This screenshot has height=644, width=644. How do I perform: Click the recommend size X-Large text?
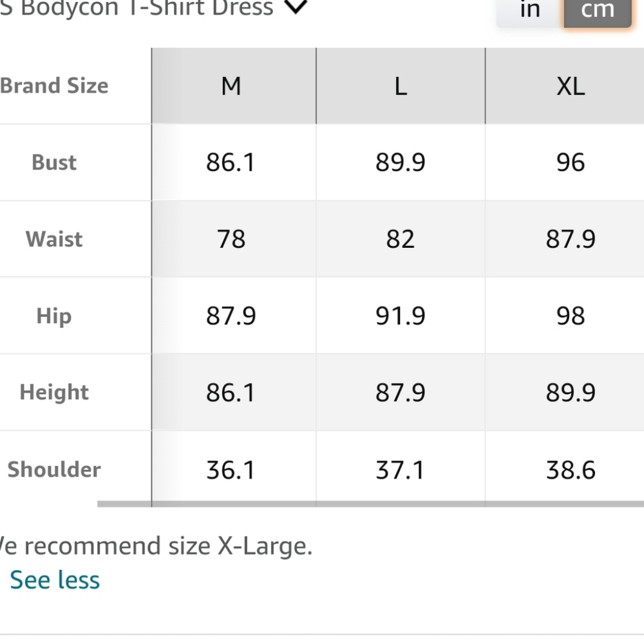coord(158,546)
